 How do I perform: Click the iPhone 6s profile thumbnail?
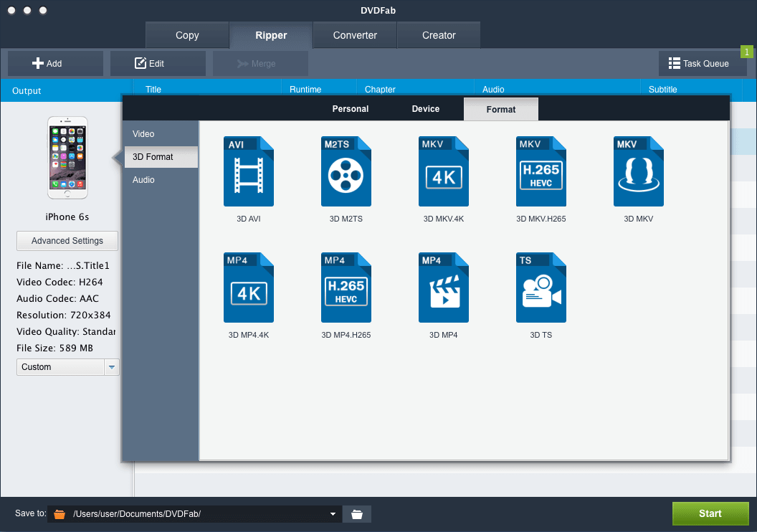(x=67, y=158)
